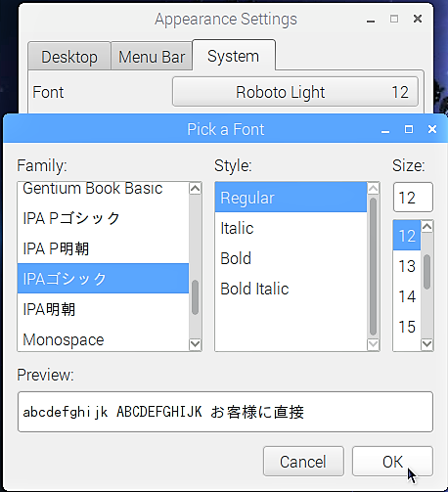The width and height of the screenshot is (448, 492).
Task: Close the Pick a Font dialog
Action: [432, 129]
